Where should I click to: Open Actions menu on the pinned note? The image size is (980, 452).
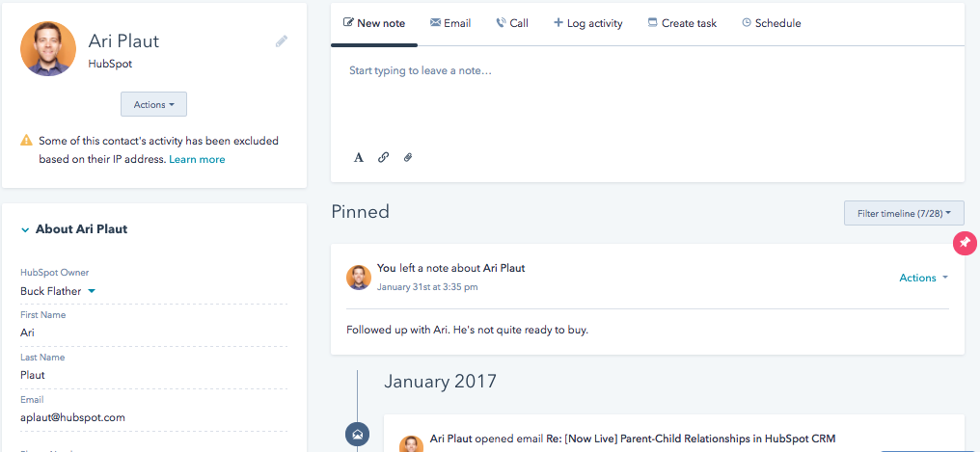pyautogui.click(x=924, y=278)
